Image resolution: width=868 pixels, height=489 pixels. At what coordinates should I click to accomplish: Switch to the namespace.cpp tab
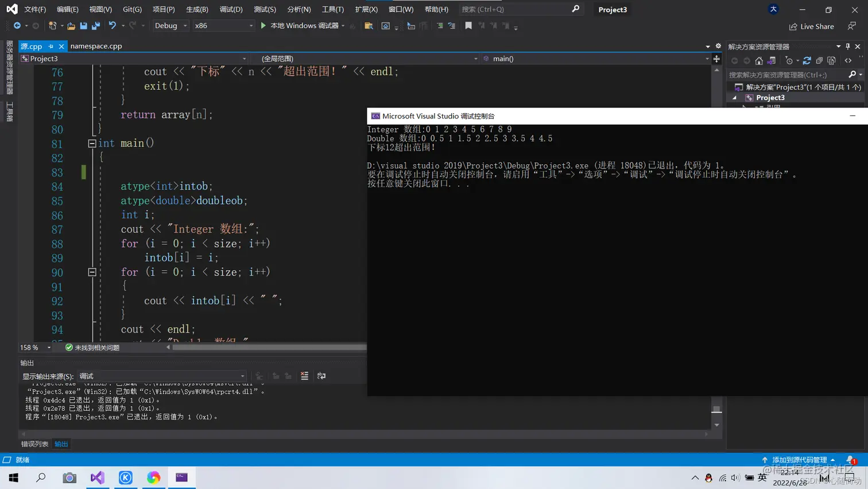[96, 46]
